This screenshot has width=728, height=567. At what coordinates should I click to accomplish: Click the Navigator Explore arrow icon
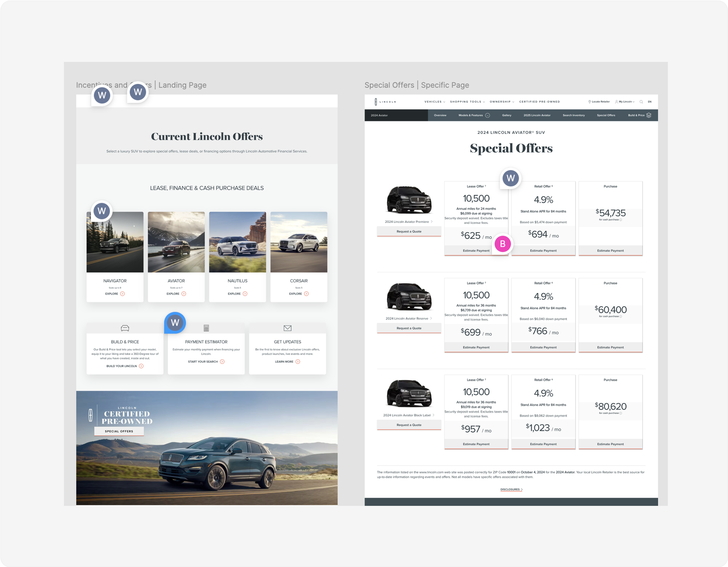[122, 294]
